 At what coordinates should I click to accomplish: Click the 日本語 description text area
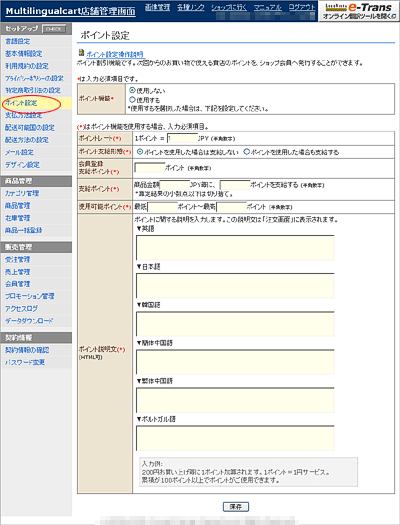pos(235,286)
